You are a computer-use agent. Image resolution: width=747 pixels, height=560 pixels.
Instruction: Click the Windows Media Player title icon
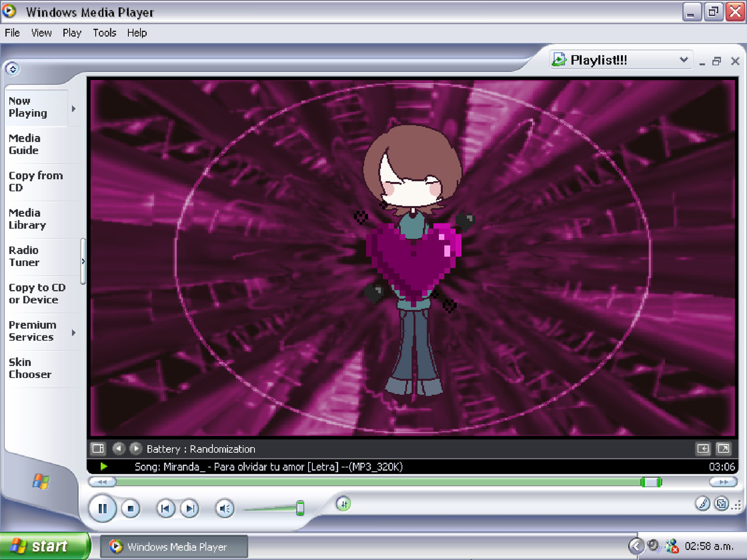9,11
